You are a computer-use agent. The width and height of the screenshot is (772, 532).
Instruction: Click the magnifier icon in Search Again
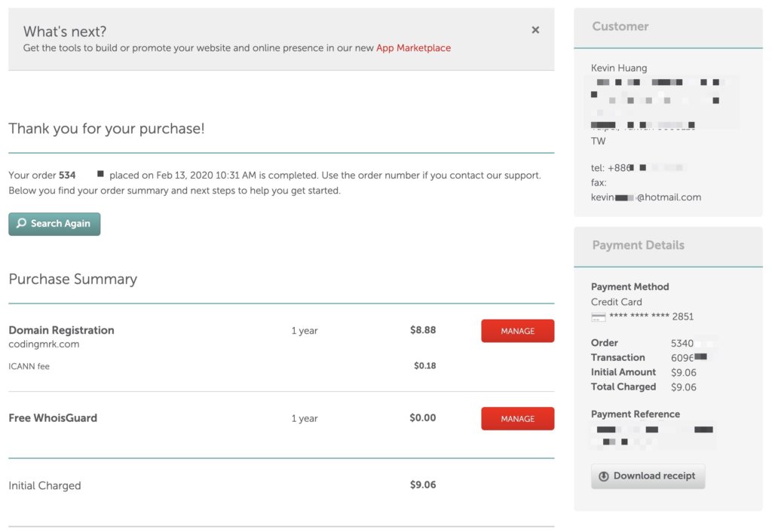click(21, 224)
